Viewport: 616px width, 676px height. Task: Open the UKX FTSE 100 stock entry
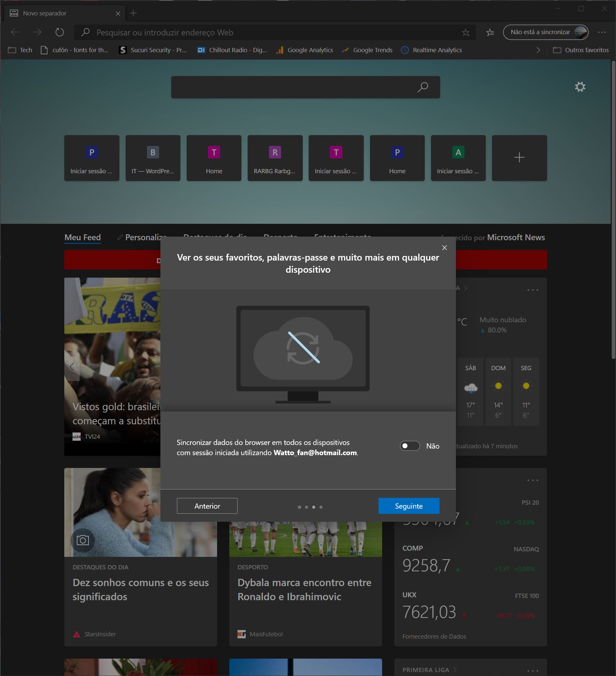471,606
